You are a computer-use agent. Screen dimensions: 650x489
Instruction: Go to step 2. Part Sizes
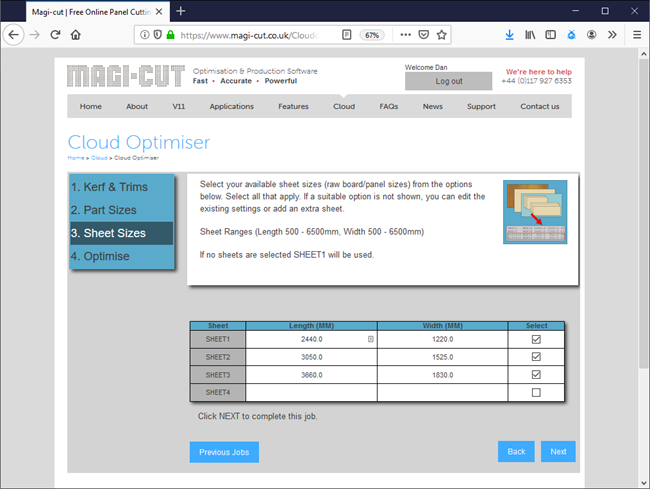click(104, 210)
